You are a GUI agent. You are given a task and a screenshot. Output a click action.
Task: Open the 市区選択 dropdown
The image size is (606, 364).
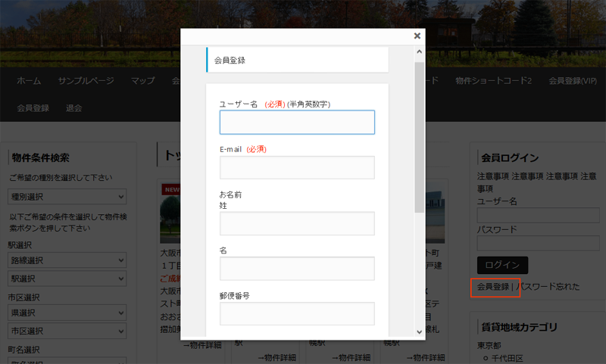(x=67, y=331)
